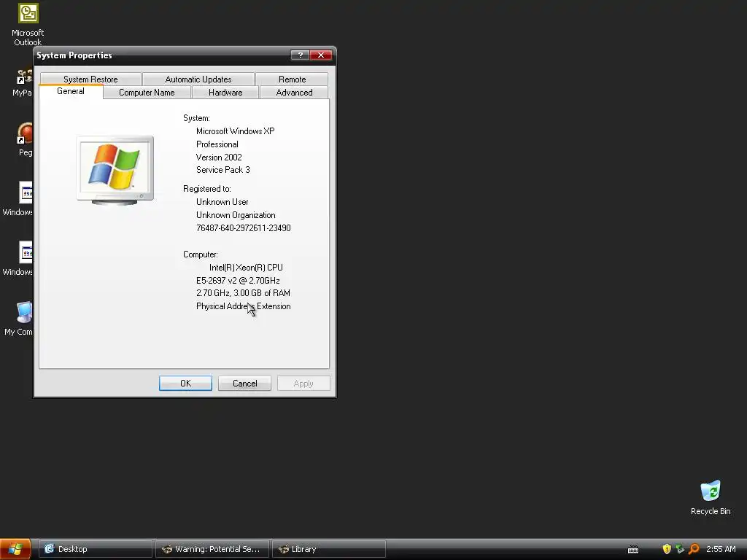Viewport: 747px width, 560px height.
Task: Click the Cancel button
Action: pyautogui.click(x=244, y=384)
